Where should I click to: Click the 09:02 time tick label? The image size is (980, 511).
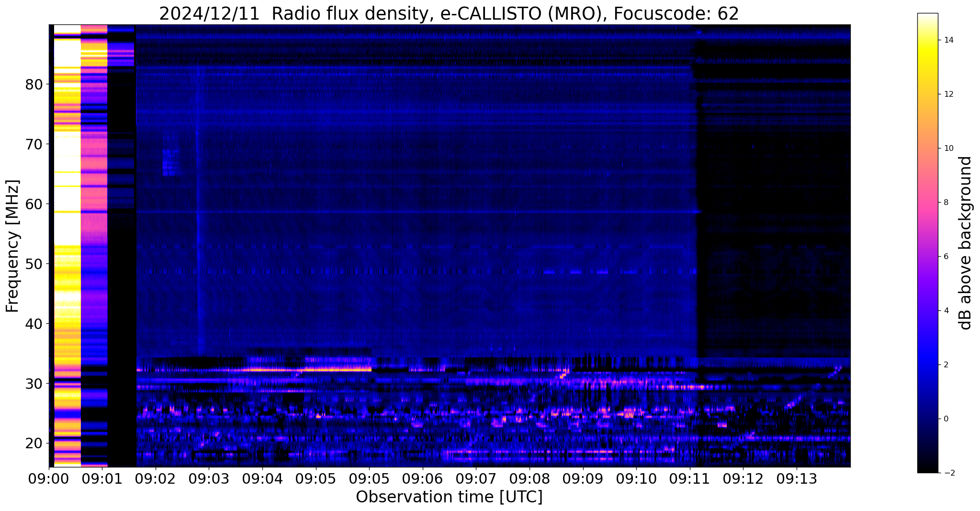pos(156,478)
